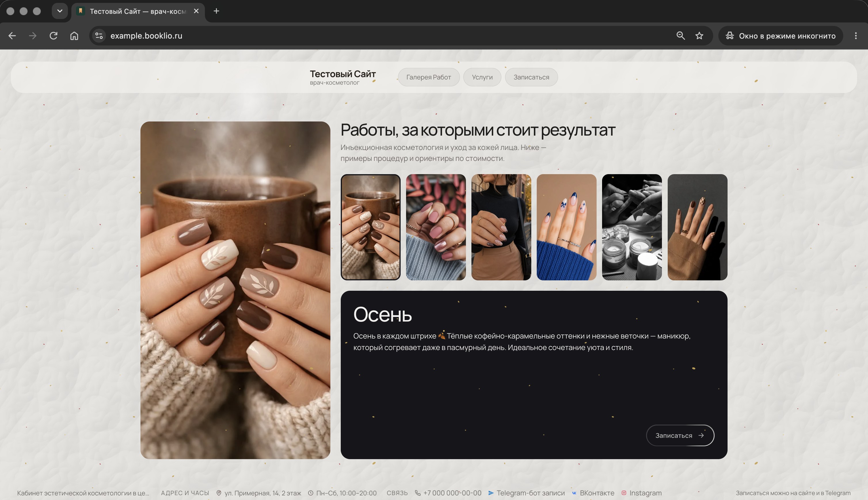Image resolution: width=868 pixels, height=500 pixels.
Task: Go to home page via house icon
Action: 74,36
